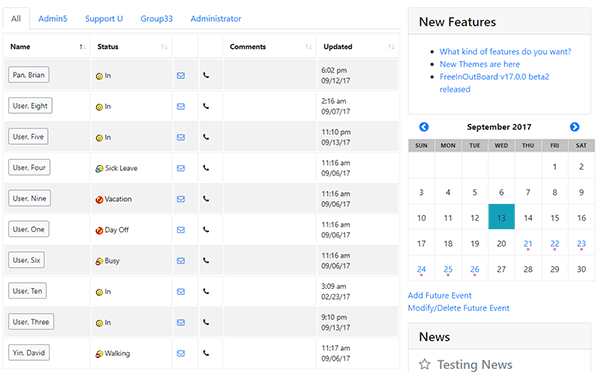This screenshot has height=372, width=600.
Task: Open 'What kind of features do you want?' link
Action: coord(505,51)
